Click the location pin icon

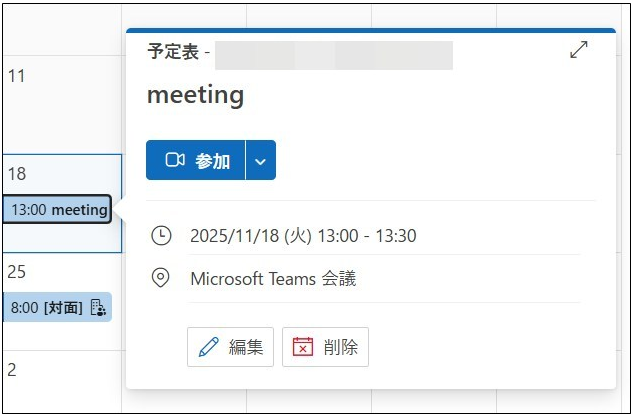[x=161, y=278]
